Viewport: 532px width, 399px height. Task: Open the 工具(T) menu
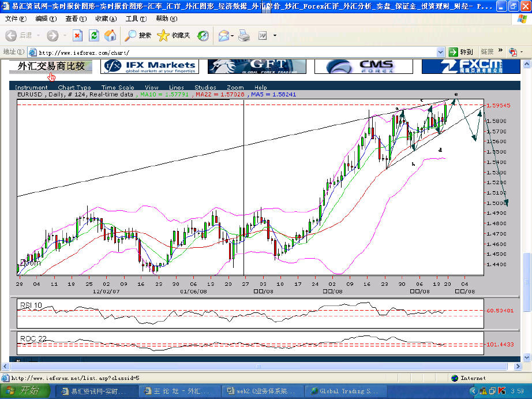[x=136, y=18]
